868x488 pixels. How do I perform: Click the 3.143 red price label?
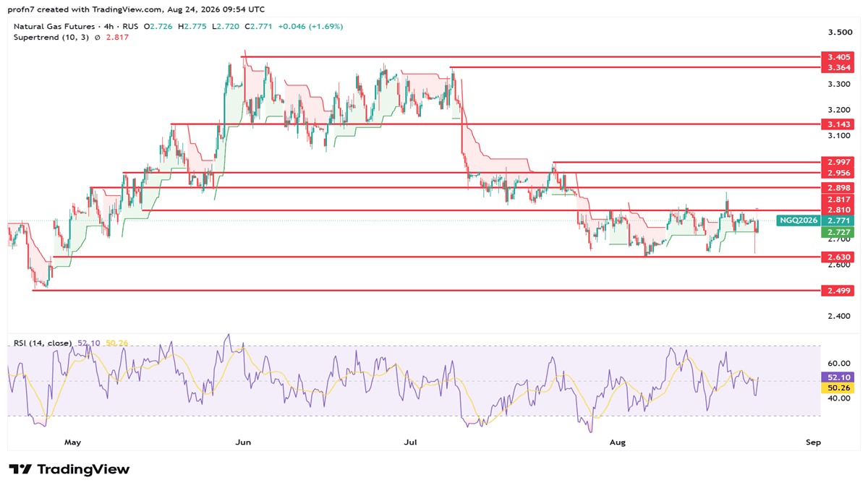click(838, 124)
